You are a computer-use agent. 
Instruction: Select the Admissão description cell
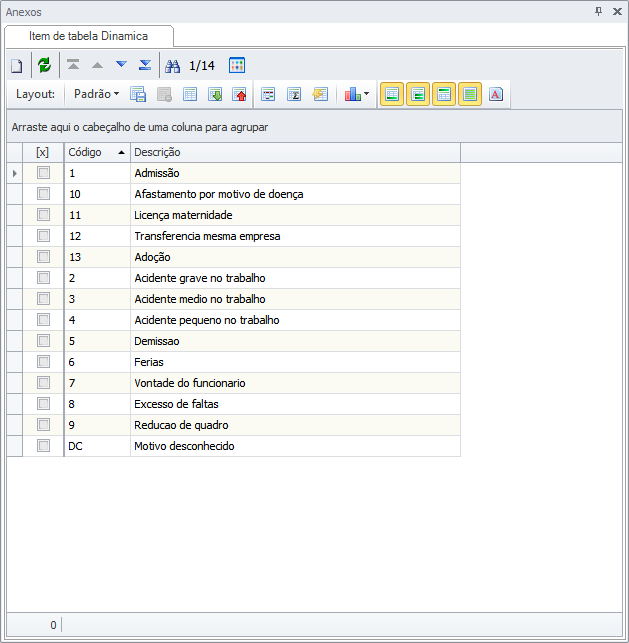click(x=295, y=173)
